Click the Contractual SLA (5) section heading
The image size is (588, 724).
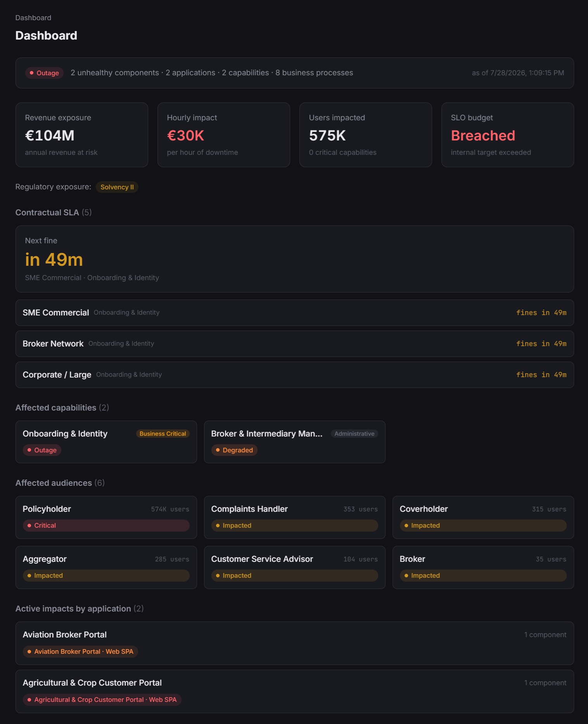(x=54, y=213)
